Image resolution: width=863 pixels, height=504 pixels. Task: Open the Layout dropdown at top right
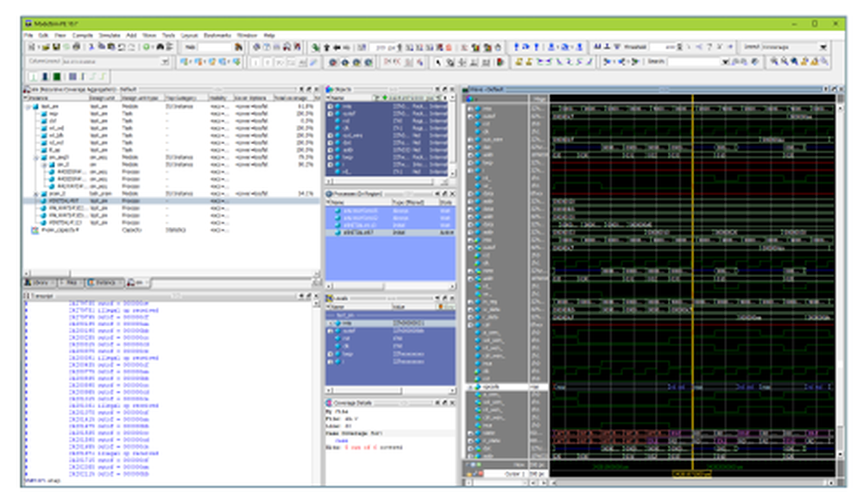(x=822, y=47)
